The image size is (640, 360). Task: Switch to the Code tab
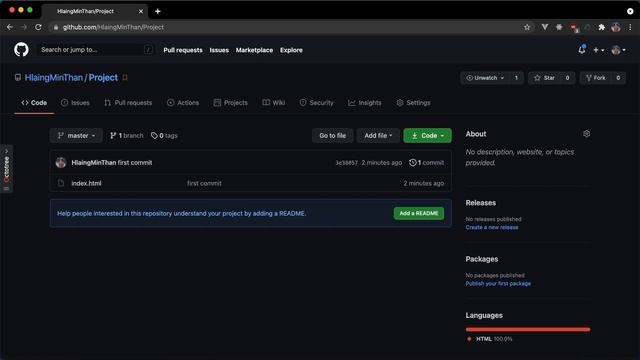point(34,103)
